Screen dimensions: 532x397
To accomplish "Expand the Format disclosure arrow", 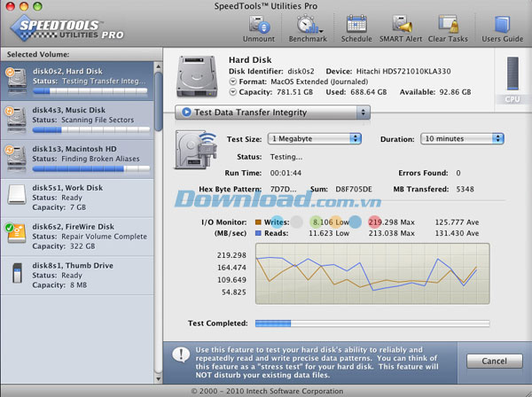I will (232, 82).
